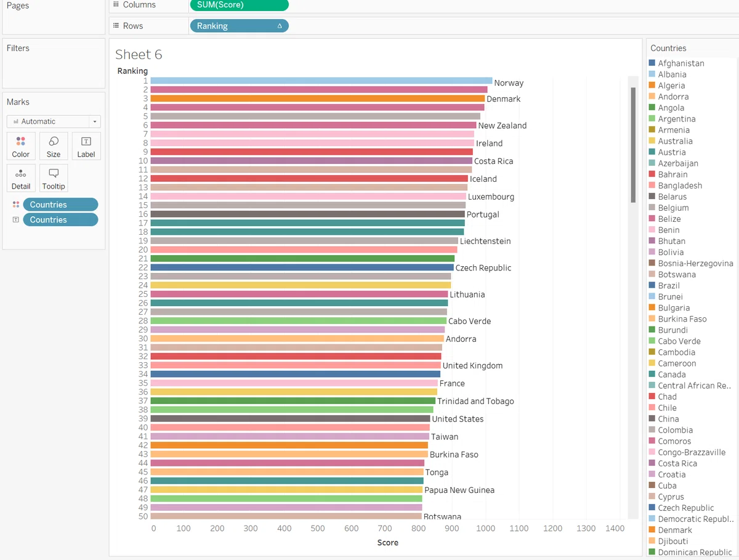
Task: Click the Norway bar at rank 1
Action: 321,81
